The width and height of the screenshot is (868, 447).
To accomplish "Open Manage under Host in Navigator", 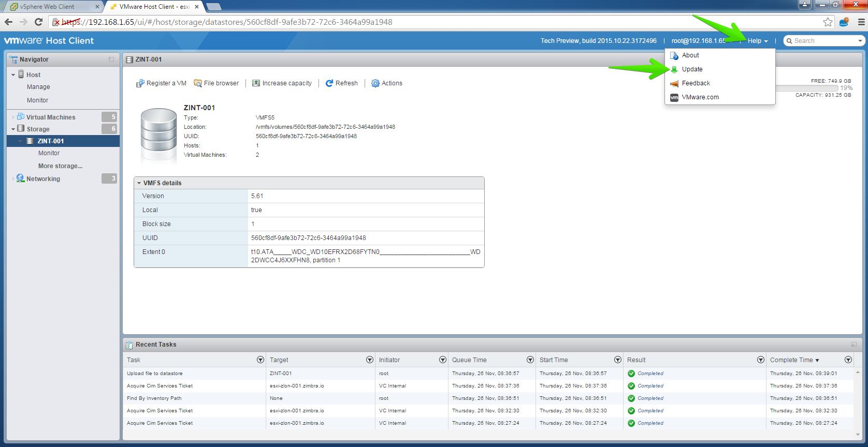I will pos(38,87).
